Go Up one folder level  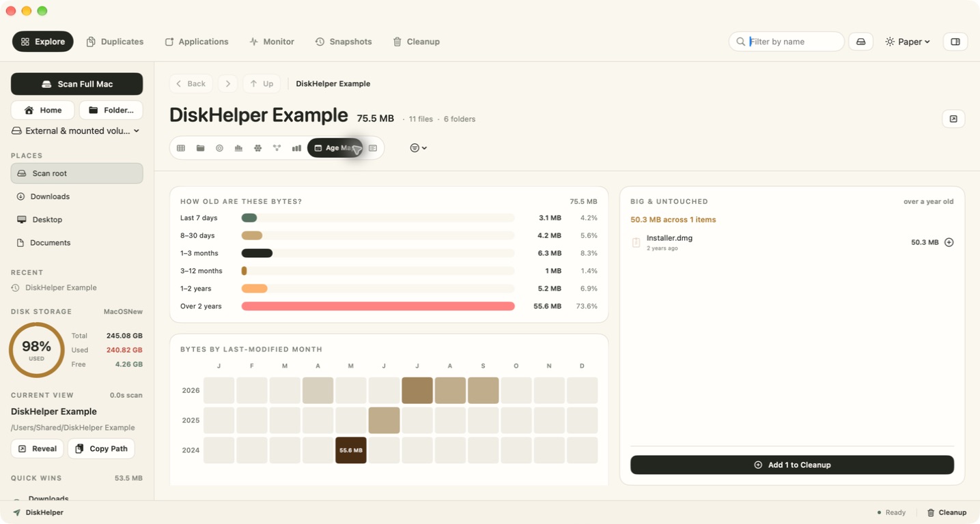[x=262, y=84]
